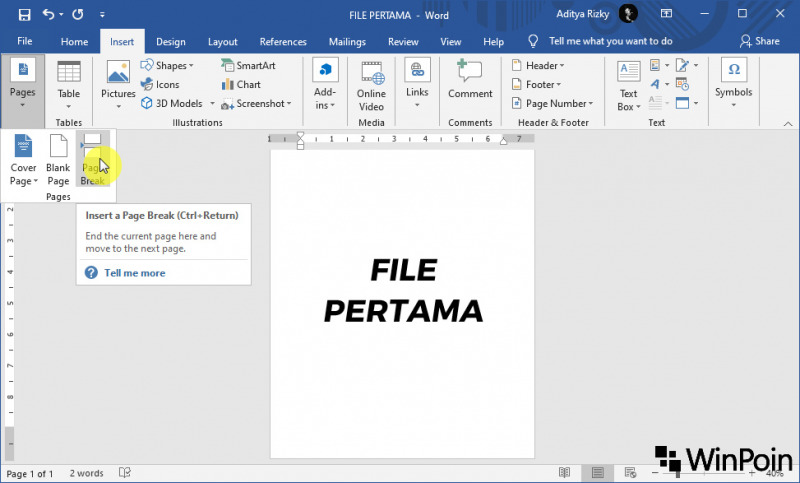This screenshot has height=483, width=800.
Task: Open the Links dropdown
Action: pyautogui.click(x=417, y=83)
